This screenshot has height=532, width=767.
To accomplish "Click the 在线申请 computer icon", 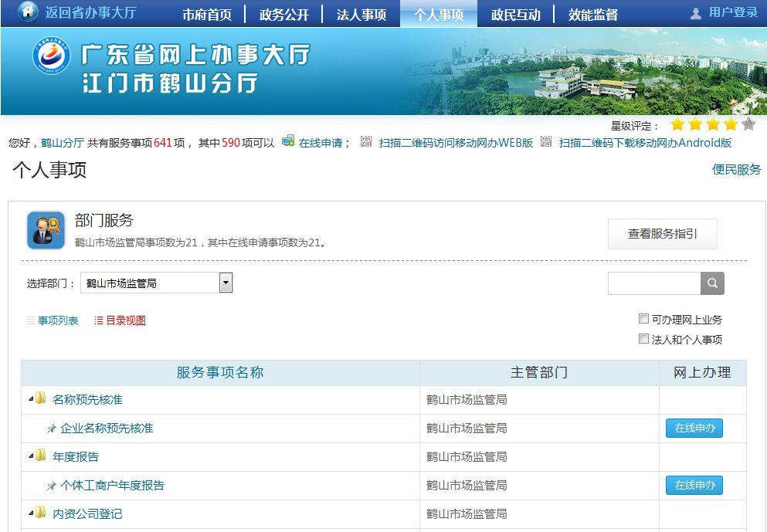I will pyautogui.click(x=288, y=141).
